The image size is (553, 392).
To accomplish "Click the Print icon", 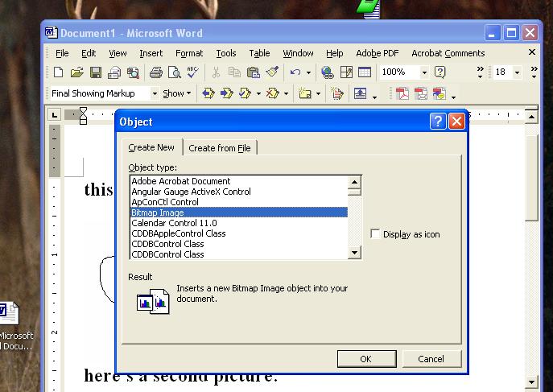I will [156, 72].
